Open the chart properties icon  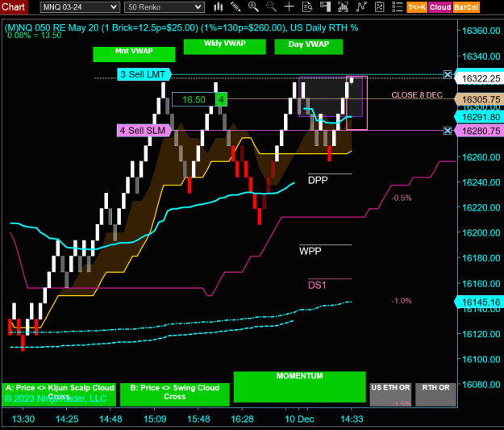point(379,6)
